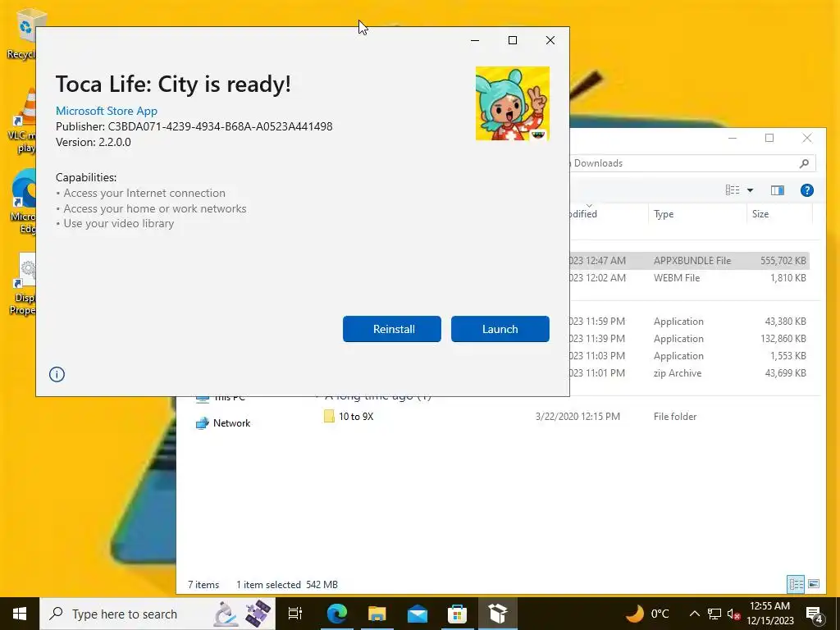The image size is (840, 630).
Task: Select the Application row sized 43,380 KB
Action: [689, 322]
